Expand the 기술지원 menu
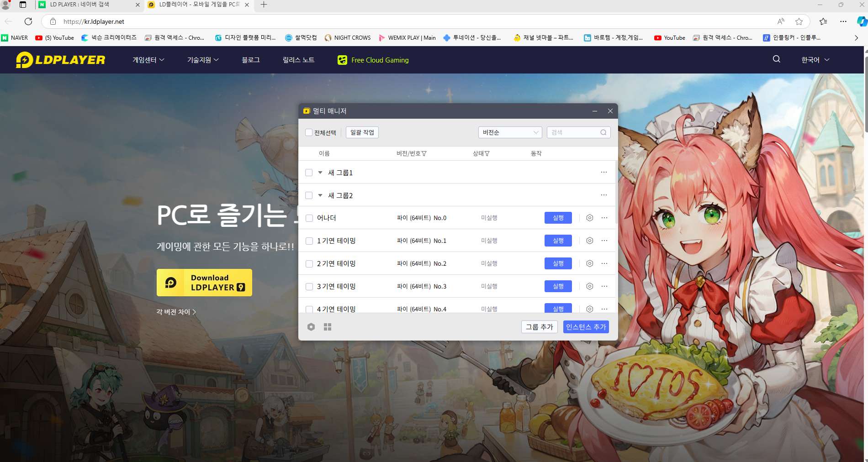 pos(203,60)
